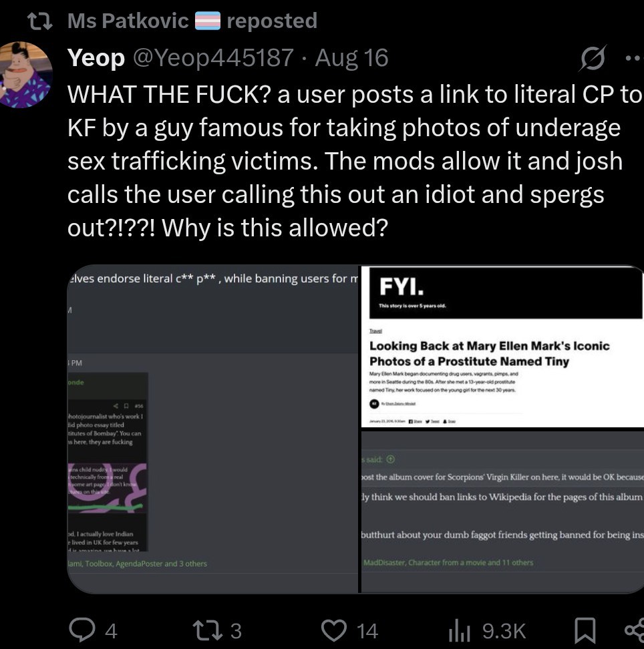Open the FYI article screenshot image
The image size is (644, 649).
click(502, 347)
